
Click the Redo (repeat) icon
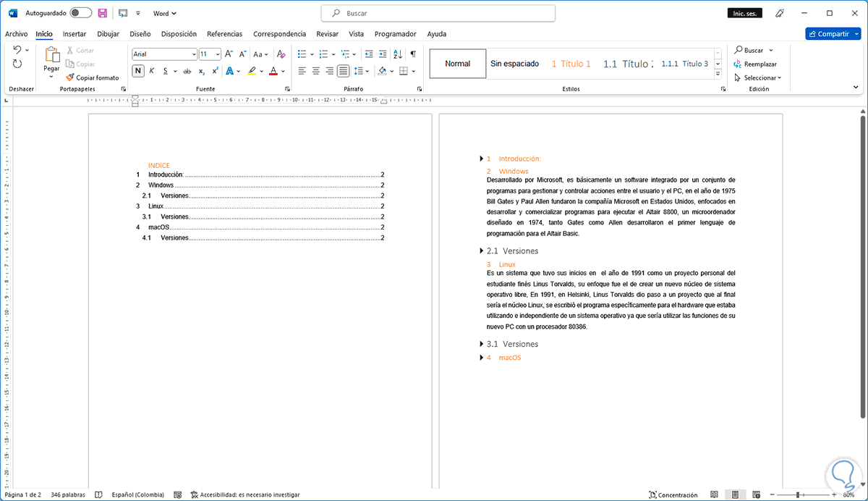17,64
